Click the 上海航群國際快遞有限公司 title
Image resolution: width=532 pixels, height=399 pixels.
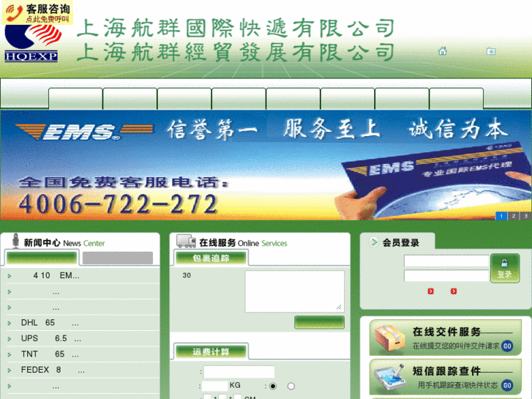(x=236, y=28)
